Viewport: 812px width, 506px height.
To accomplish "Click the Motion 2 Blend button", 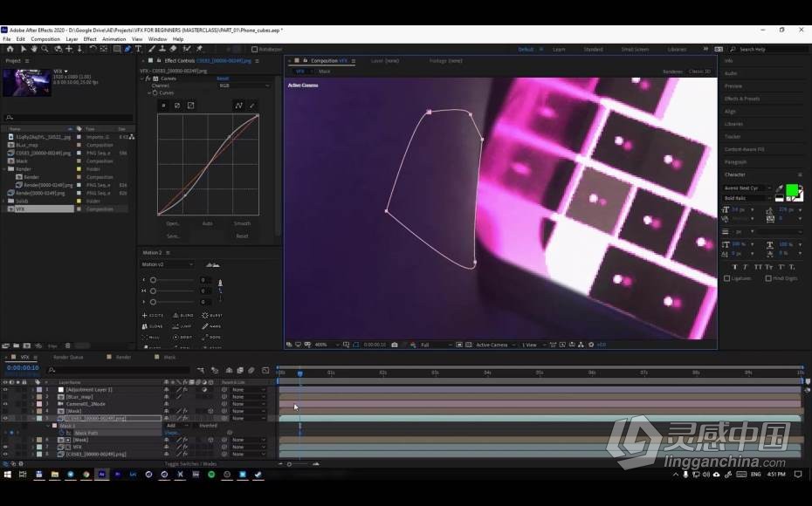I will pos(183,315).
